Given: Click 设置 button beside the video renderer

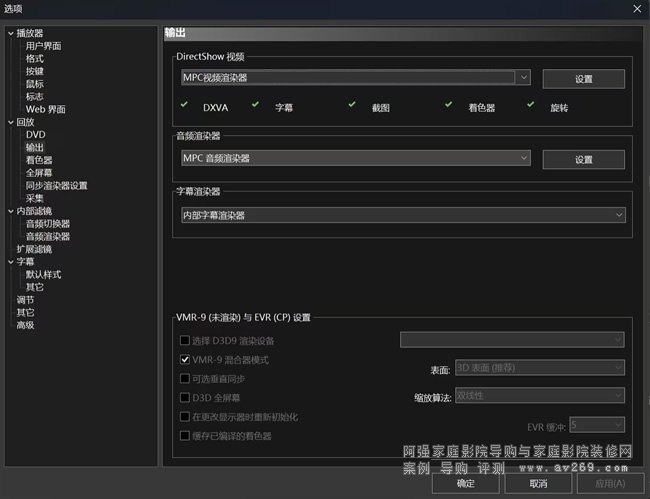Looking at the screenshot, I should (583, 79).
